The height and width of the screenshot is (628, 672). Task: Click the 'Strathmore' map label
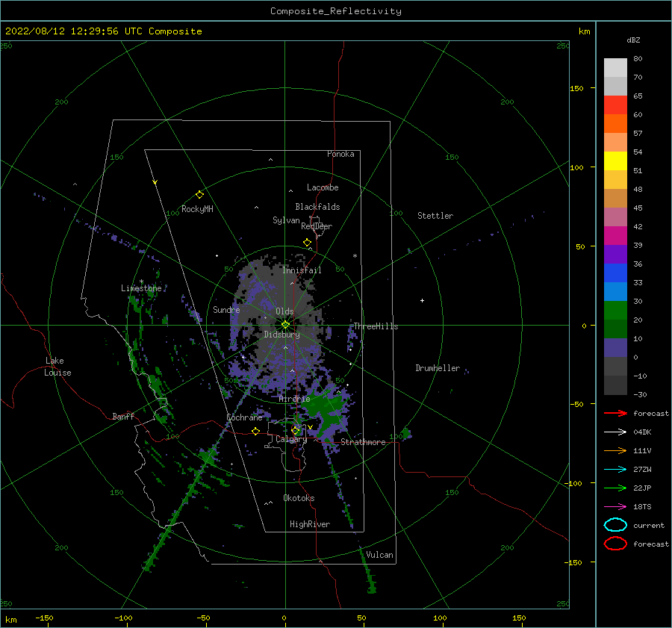363,442
